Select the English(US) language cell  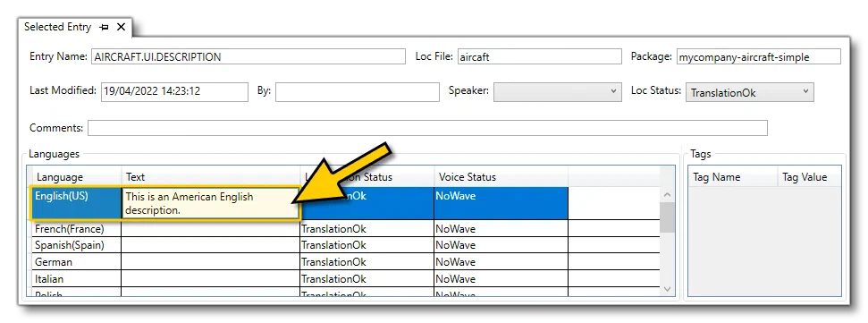[76, 203]
